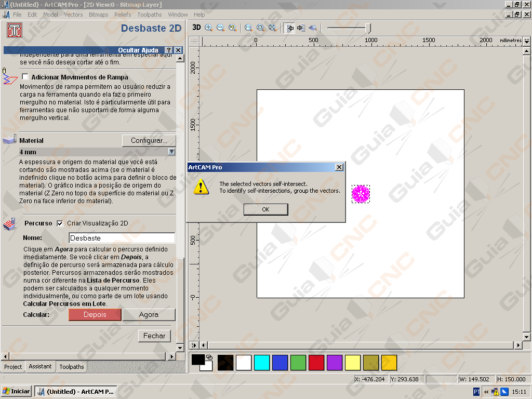Click the right-arrow bitmap panel icon

click(301, 28)
